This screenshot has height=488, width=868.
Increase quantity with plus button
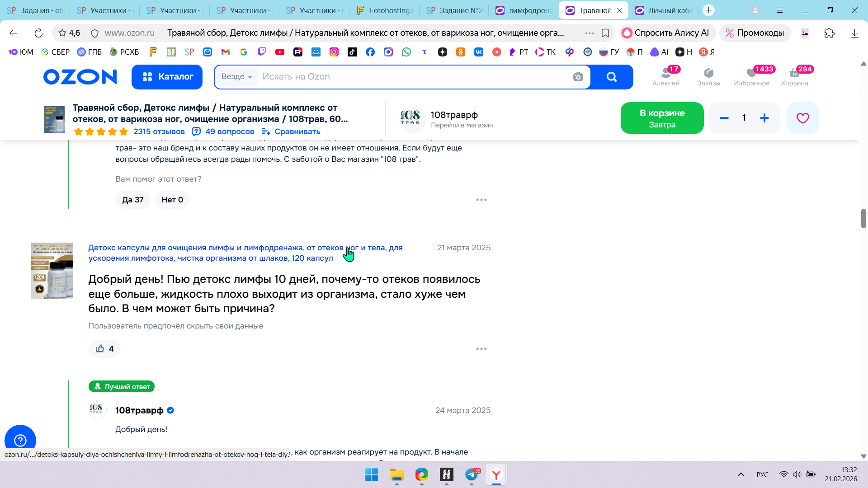[764, 118]
